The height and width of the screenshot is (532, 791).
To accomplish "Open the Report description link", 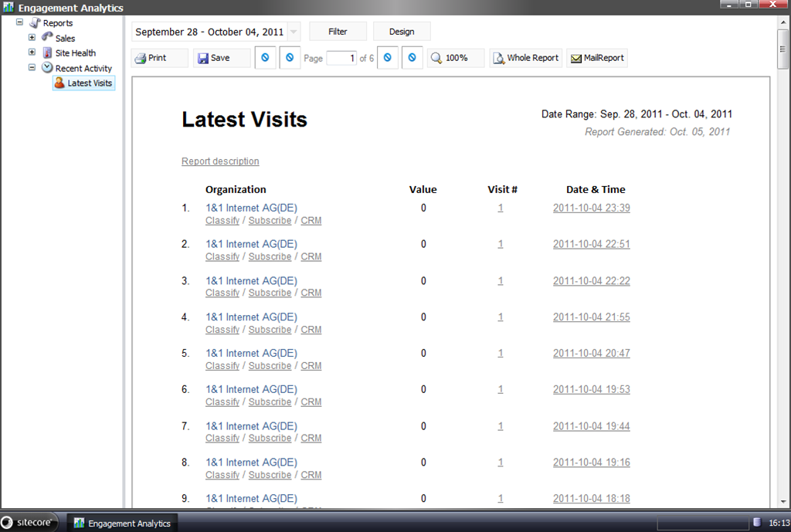I will click(x=220, y=161).
